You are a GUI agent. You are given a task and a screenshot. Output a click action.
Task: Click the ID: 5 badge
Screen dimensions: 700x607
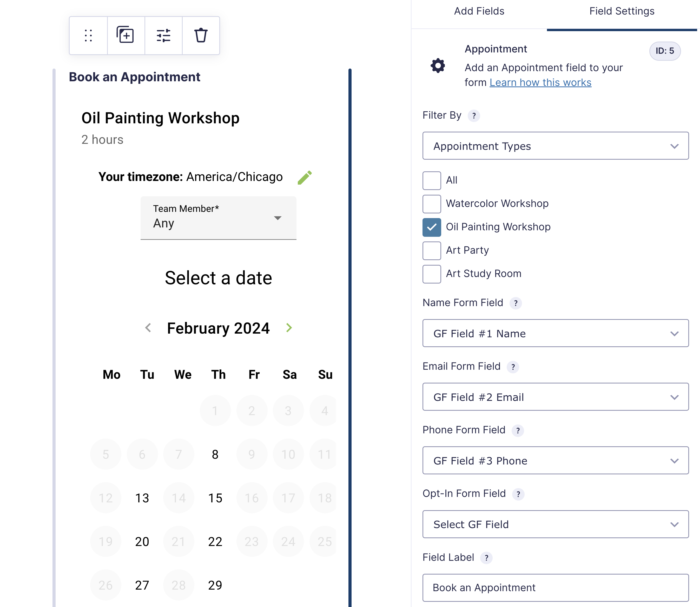(665, 51)
